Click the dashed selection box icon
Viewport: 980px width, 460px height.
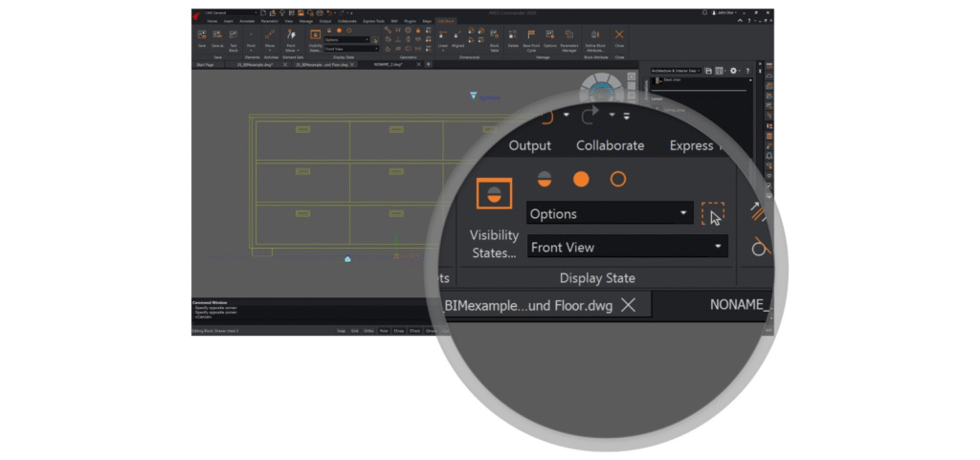712,213
